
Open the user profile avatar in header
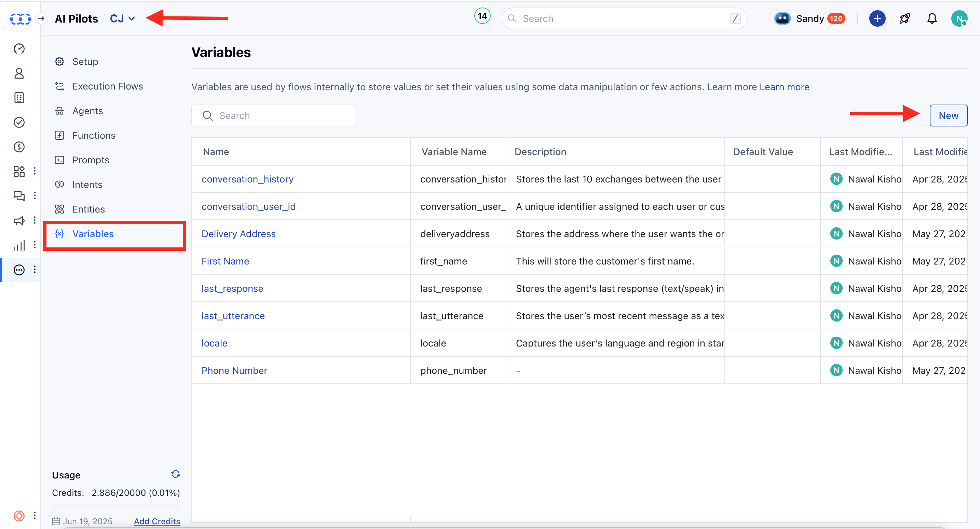[959, 18]
